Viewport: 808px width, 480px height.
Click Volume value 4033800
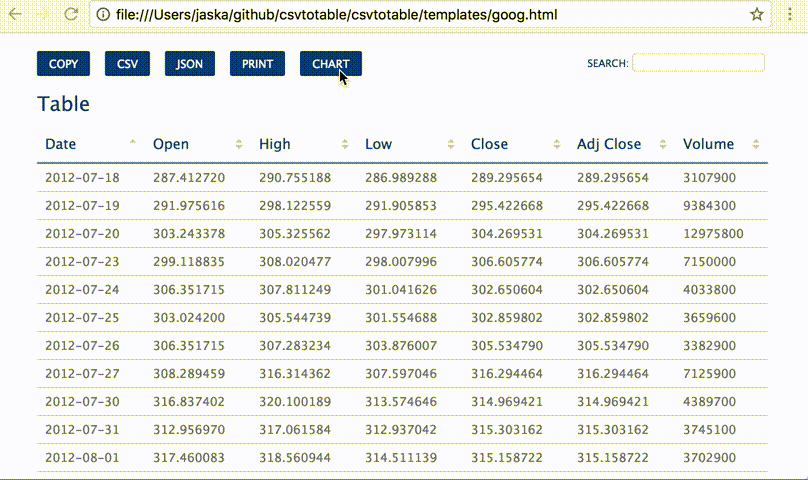click(710, 289)
